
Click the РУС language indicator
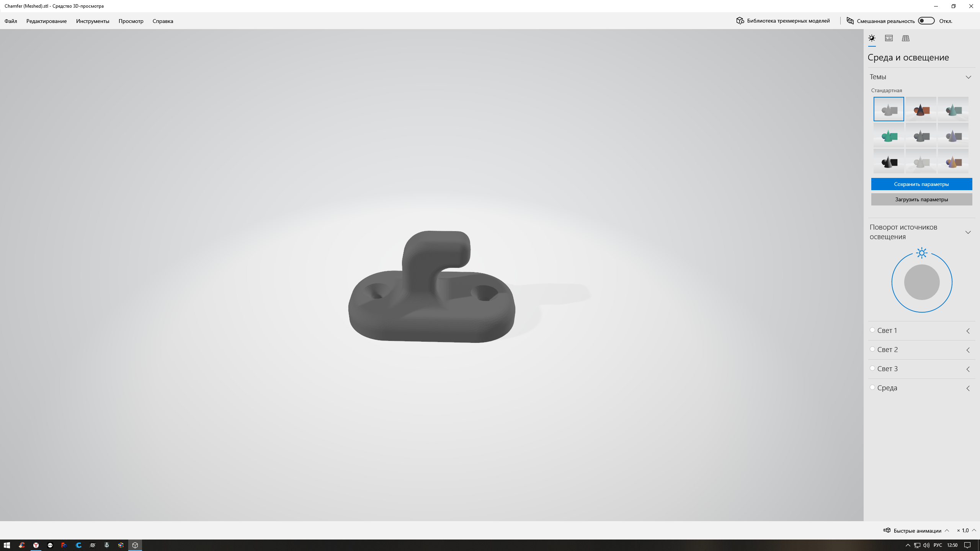938,545
